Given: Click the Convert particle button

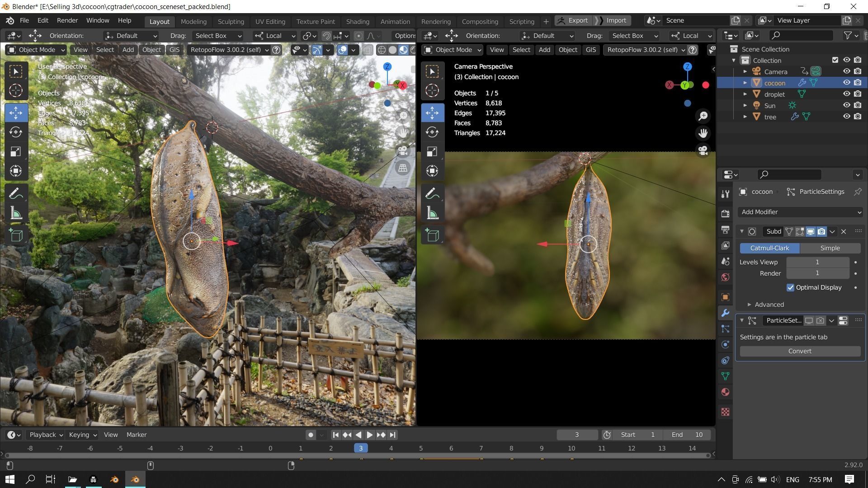Looking at the screenshot, I should click(x=800, y=351).
